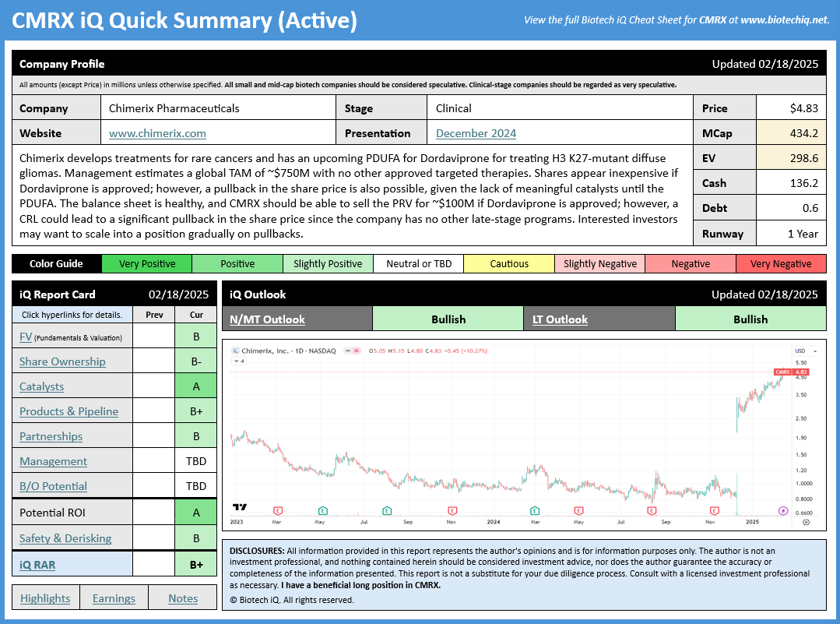This screenshot has height=624, width=840.
Task: Open the chart settings gear icon
Action: coord(807,522)
